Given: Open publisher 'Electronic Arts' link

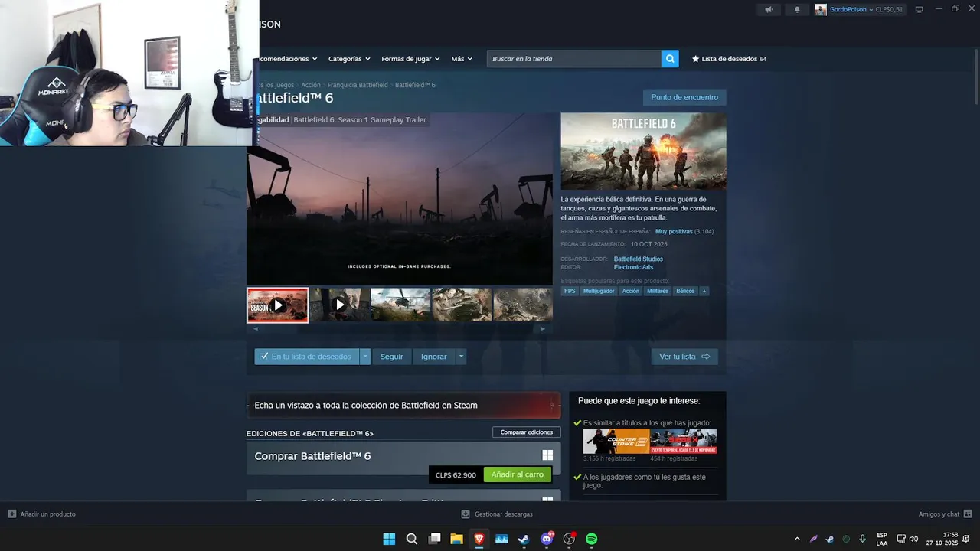Looking at the screenshot, I should pos(633,267).
